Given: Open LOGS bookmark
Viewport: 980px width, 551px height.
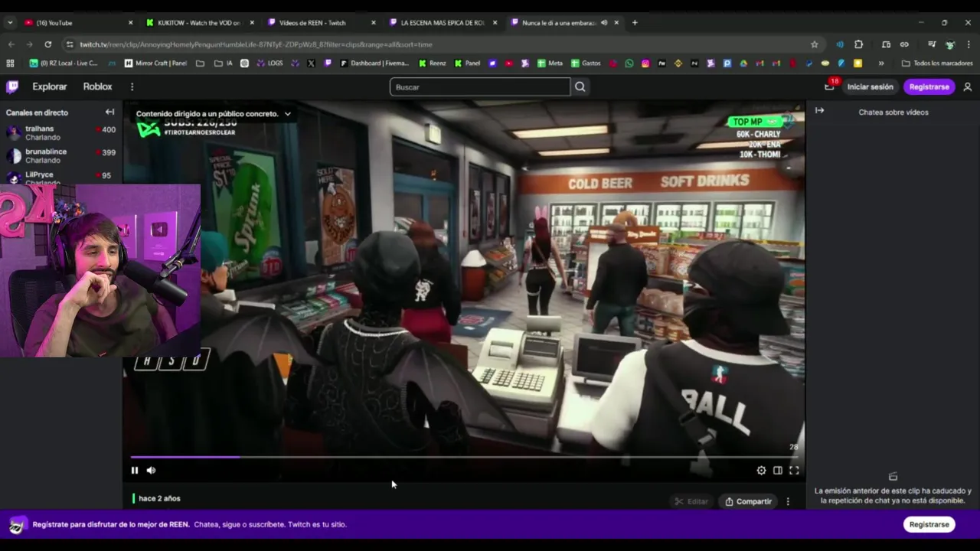Looking at the screenshot, I should click(269, 63).
